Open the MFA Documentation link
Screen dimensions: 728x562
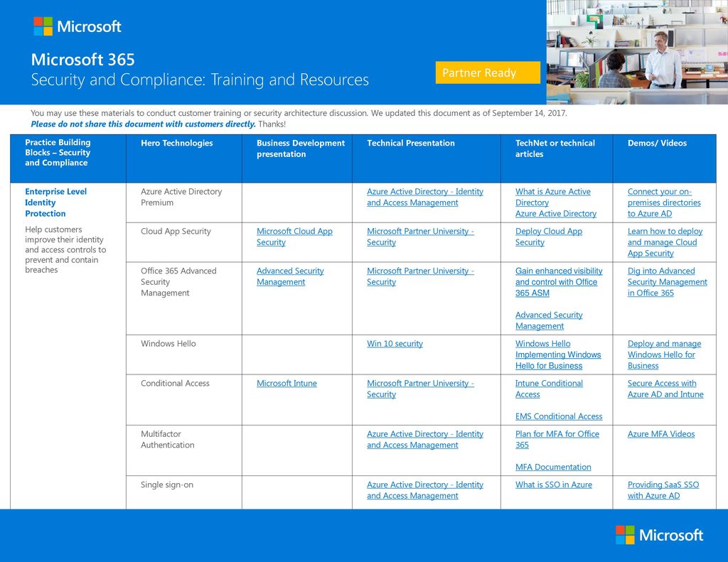[x=553, y=467]
